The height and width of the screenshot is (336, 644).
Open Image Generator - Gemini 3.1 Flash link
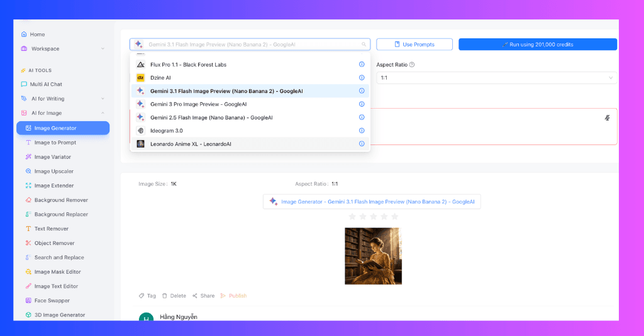coord(372,202)
